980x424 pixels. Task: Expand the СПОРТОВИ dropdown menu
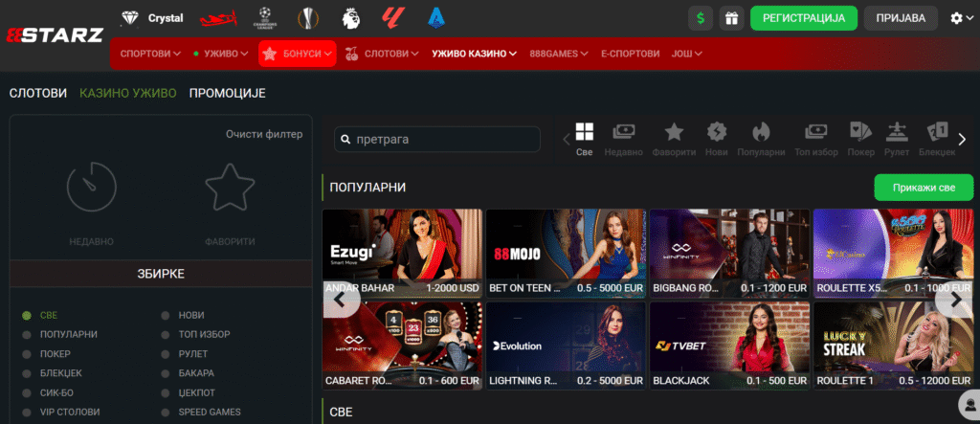pyautogui.click(x=150, y=54)
